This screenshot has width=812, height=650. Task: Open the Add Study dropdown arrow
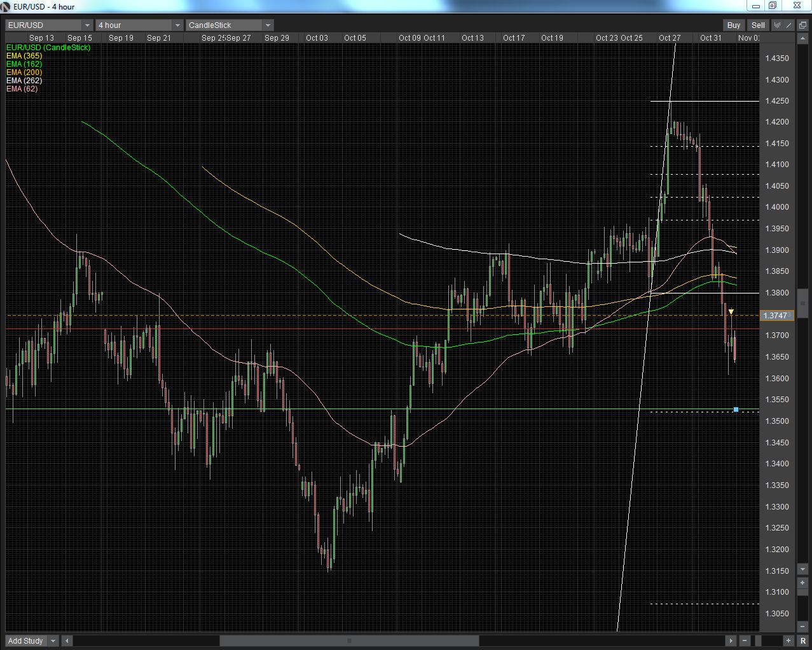tap(53, 640)
